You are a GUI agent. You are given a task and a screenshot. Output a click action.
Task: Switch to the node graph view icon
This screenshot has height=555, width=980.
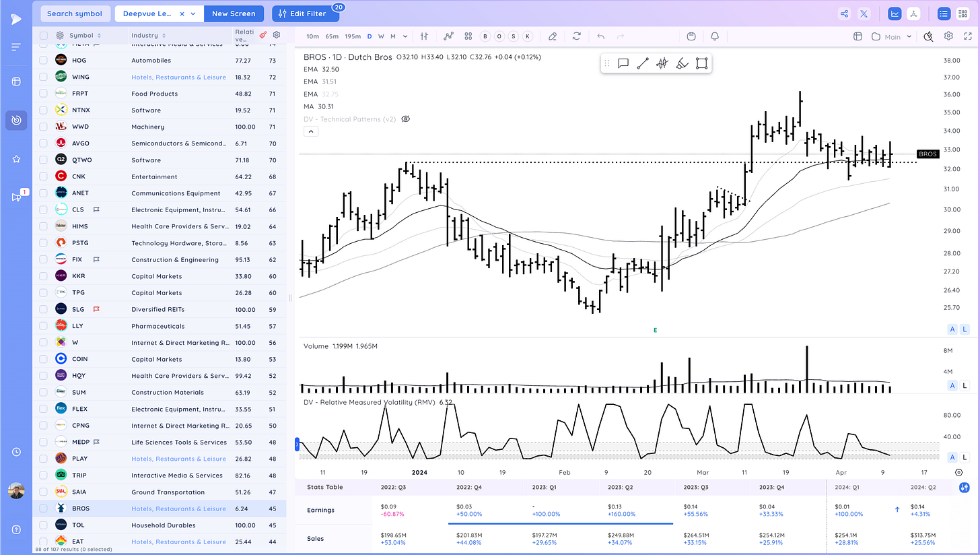pos(913,13)
